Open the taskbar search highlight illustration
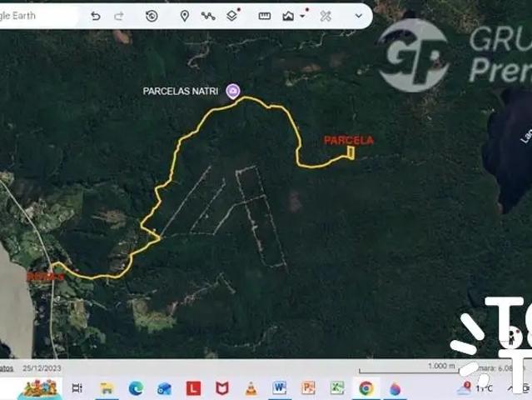This screenshot has height=400, width=532. [42, 389]
